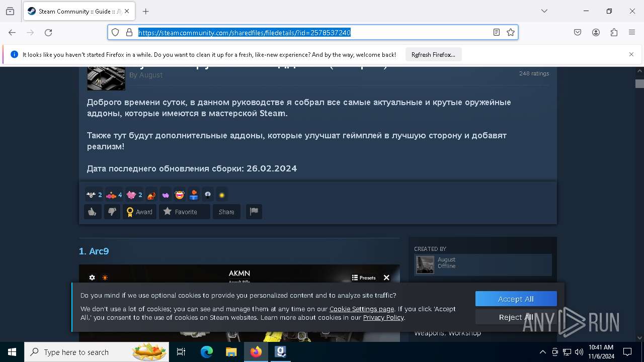Click the yellow glowing dot award icon
The width and height of the screenshot is (644, 362).
[222, 195]
